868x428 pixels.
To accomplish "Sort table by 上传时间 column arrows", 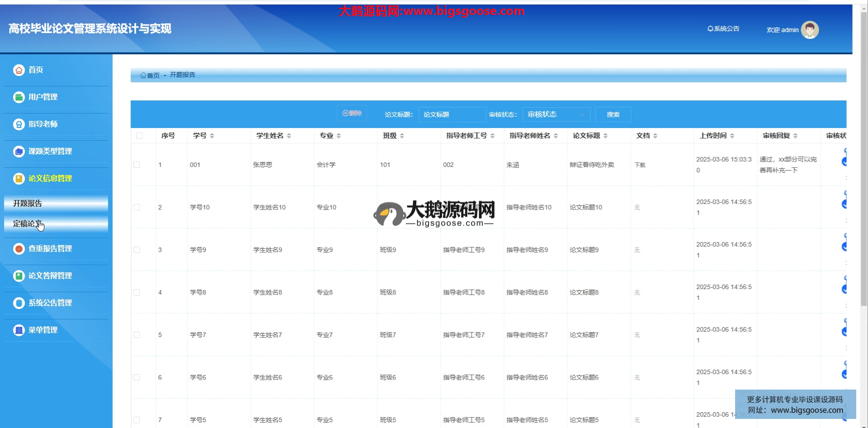I will [732, 136].
